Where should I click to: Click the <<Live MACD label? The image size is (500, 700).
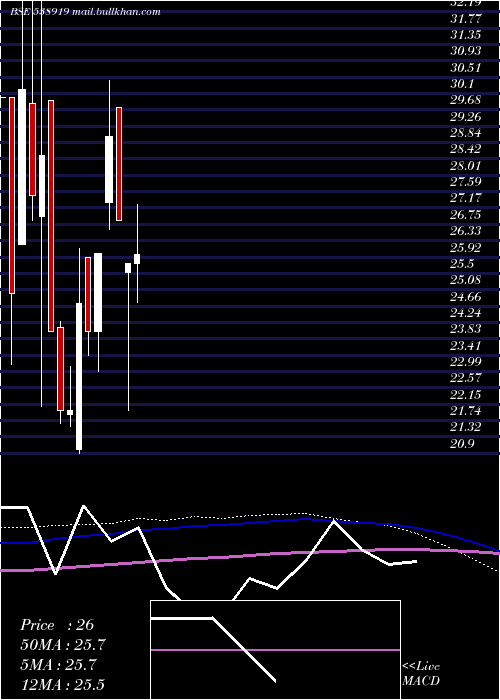(x=421, y=674)
